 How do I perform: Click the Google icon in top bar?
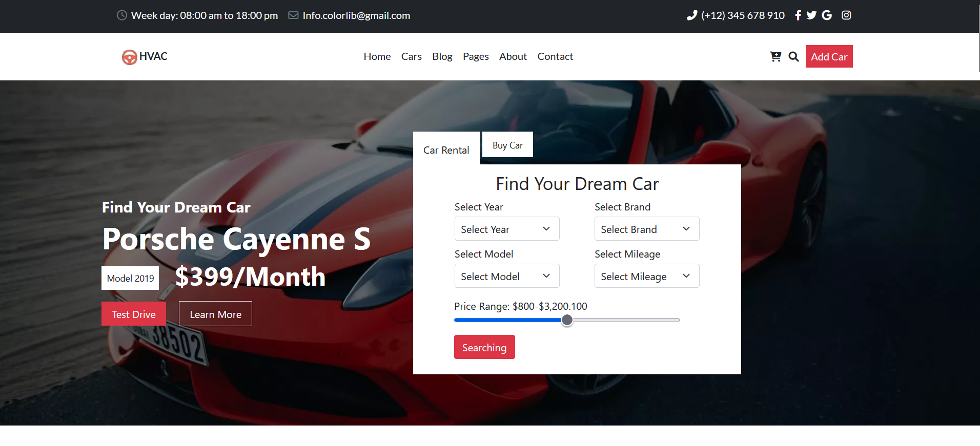point(827,15)
